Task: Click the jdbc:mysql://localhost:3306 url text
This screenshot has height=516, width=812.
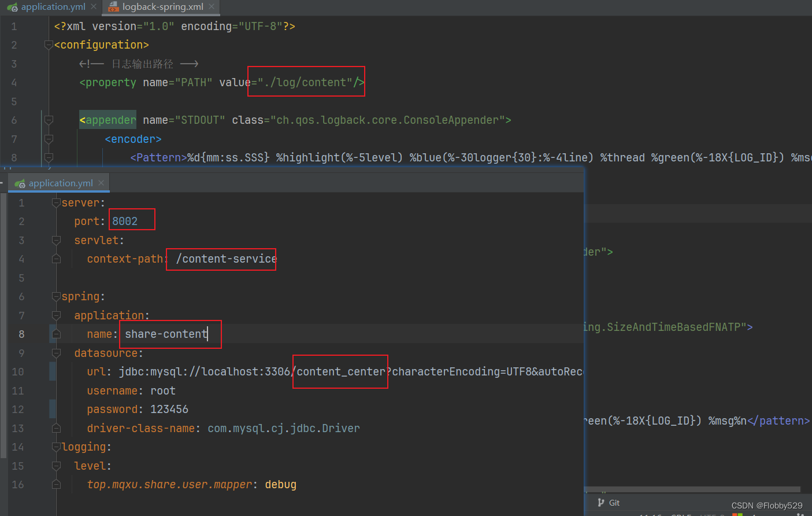Action: 204,372
